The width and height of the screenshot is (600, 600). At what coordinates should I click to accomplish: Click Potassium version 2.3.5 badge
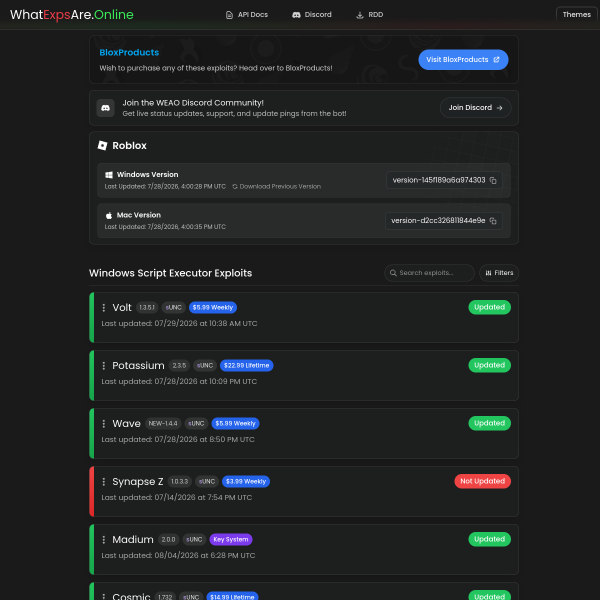(x=179, y=365)
